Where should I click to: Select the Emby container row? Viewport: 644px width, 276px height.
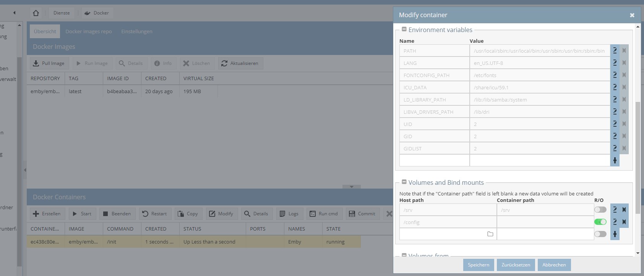coord(194,242)
